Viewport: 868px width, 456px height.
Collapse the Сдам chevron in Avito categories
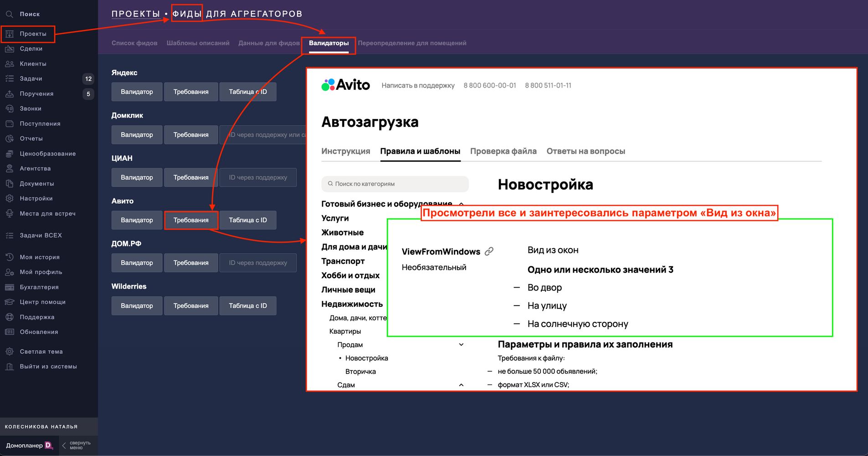(x=461, y=385)
